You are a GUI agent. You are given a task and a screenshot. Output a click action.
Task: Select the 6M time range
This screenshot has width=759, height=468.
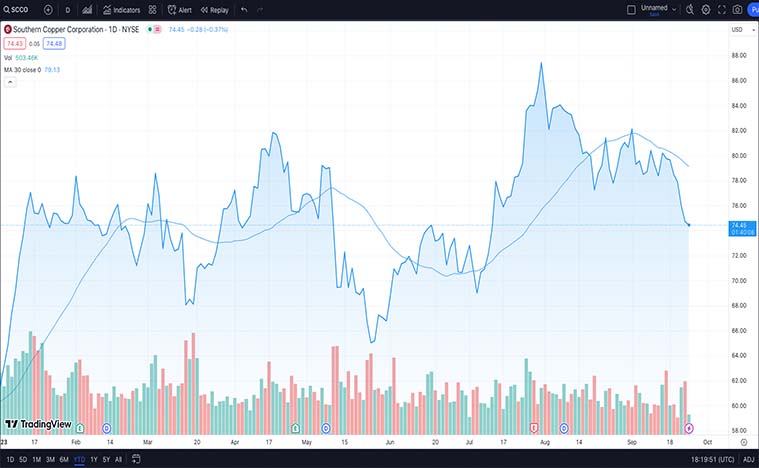point(64,460)
